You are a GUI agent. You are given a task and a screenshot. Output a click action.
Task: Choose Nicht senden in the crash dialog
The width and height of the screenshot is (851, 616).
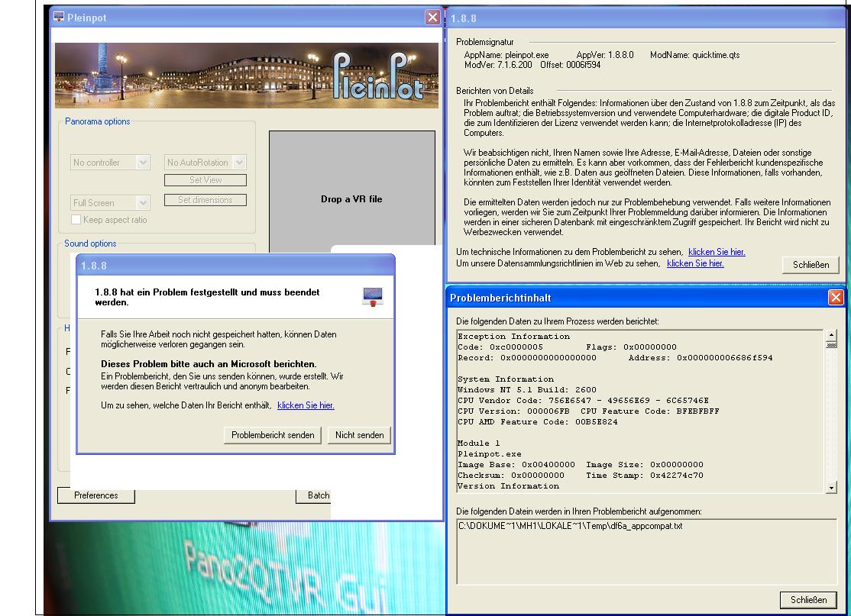click(359, 435)
